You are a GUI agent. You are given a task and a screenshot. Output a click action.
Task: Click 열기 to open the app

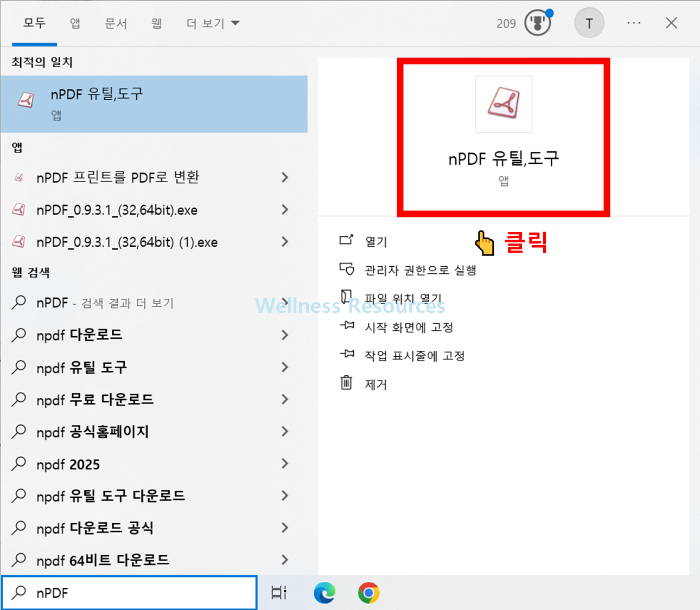(376, 241)
